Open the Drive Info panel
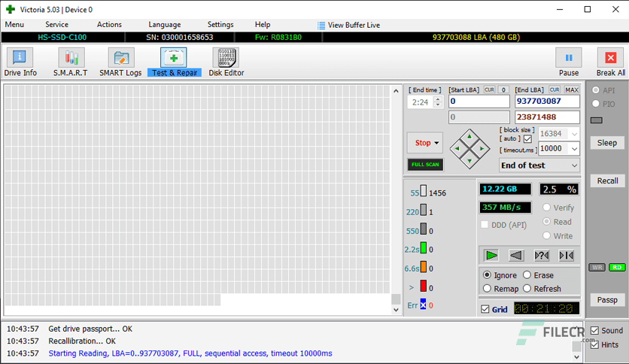The image size is (629, 364). coord(20,62)
